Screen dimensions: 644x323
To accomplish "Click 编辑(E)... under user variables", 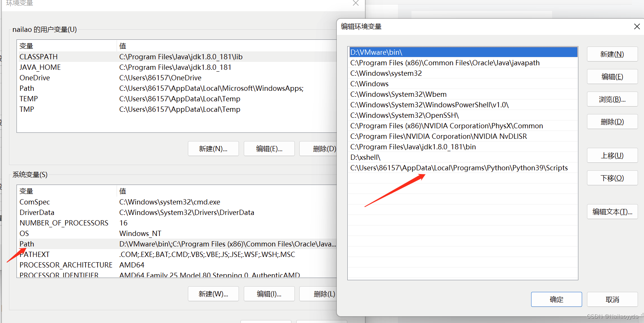I will pyautogui.click(x=269, y=149).
